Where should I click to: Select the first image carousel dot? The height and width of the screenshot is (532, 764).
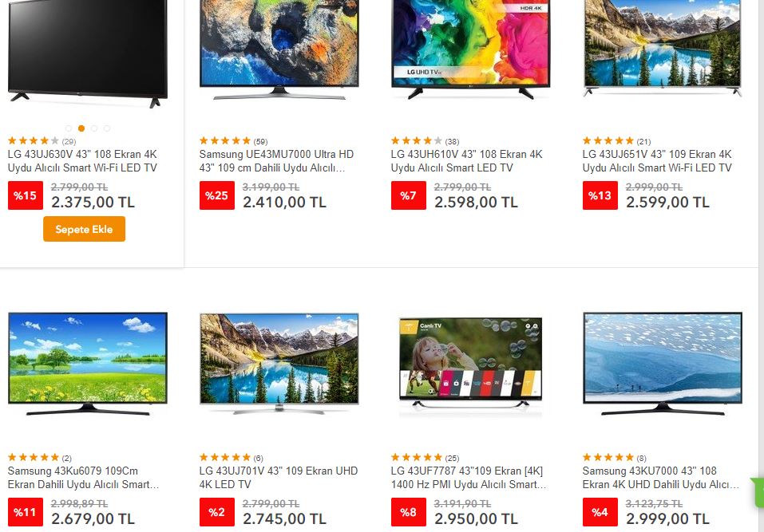(69, 128)
